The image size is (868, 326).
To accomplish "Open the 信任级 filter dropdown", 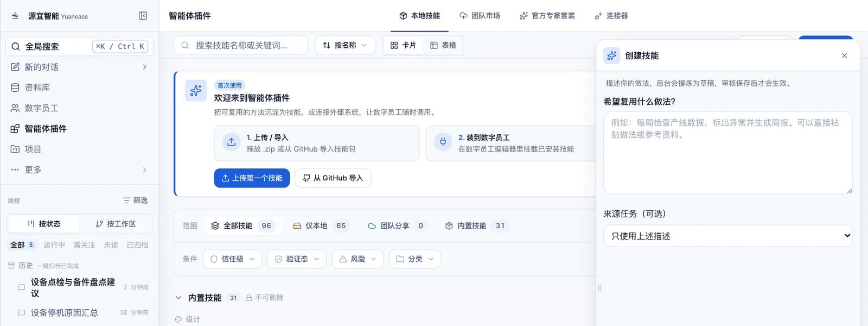I will coord(233,259).
